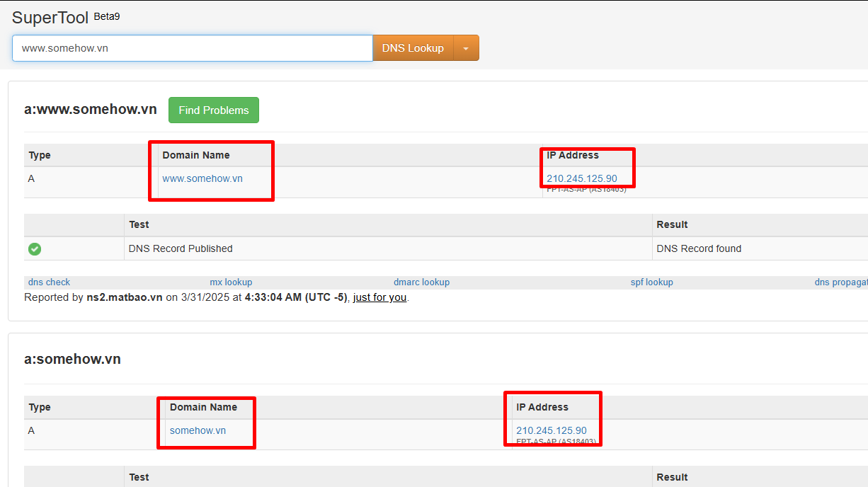Click Domain Name header in a:somehow.vn table
868x487 pixels.
(203, 407)
